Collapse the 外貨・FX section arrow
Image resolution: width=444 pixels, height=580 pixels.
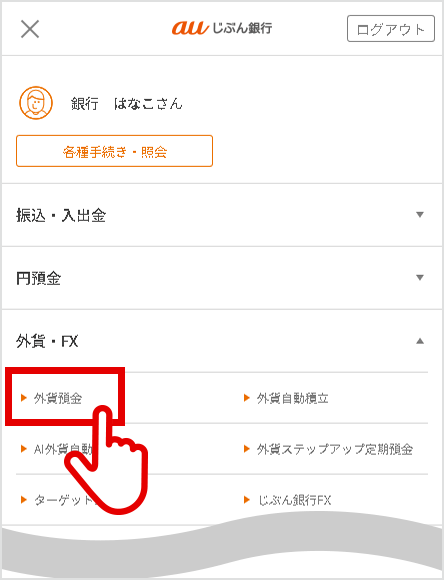click(420, 341)
